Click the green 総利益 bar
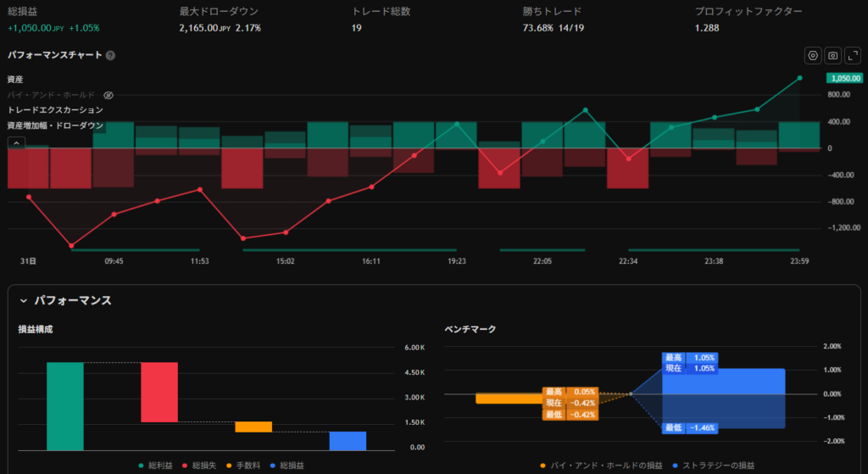The width and height of the screenshot is (868, 474). click(65, 406)
